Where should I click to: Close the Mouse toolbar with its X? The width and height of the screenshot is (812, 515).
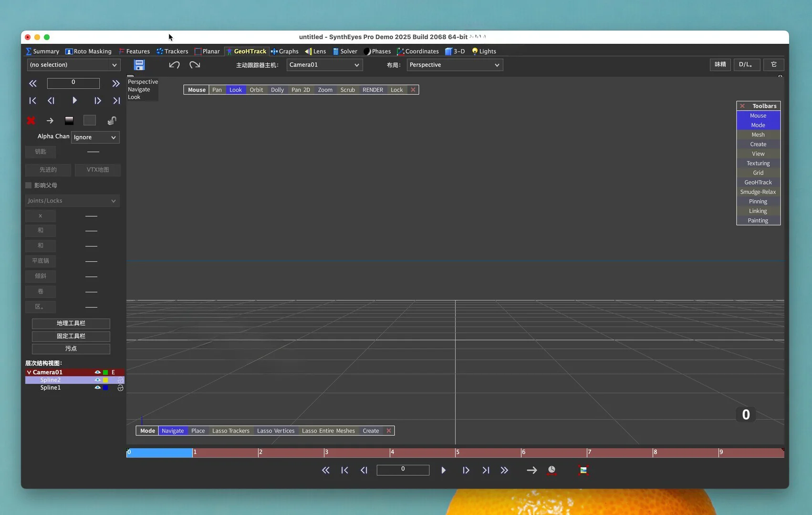[413, 90]
